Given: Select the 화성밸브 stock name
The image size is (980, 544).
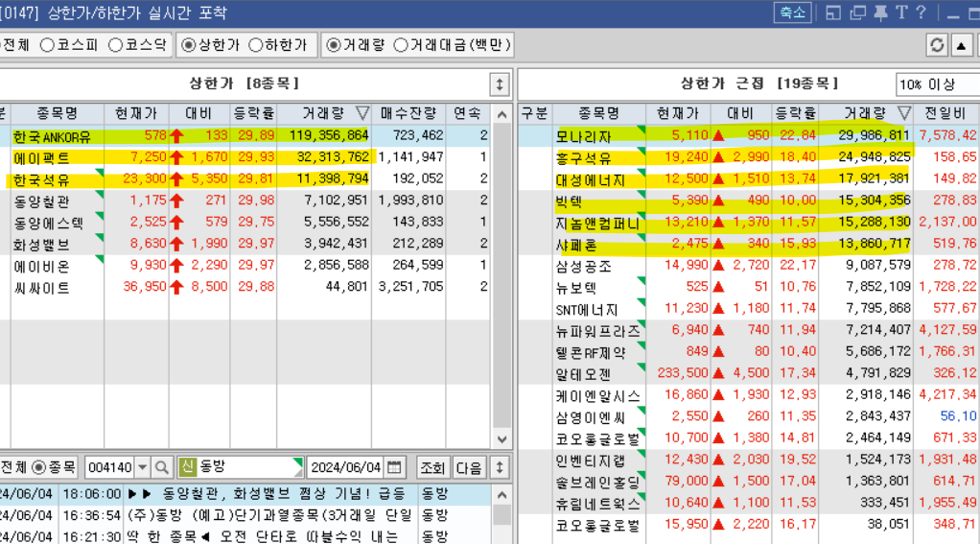Looking at the screenshot, I should click(41, 245).
